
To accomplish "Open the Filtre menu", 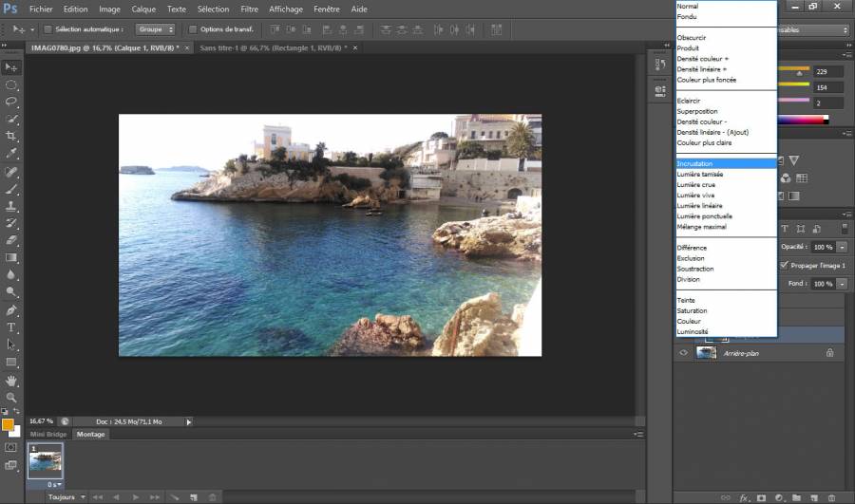I will [249, 9].
